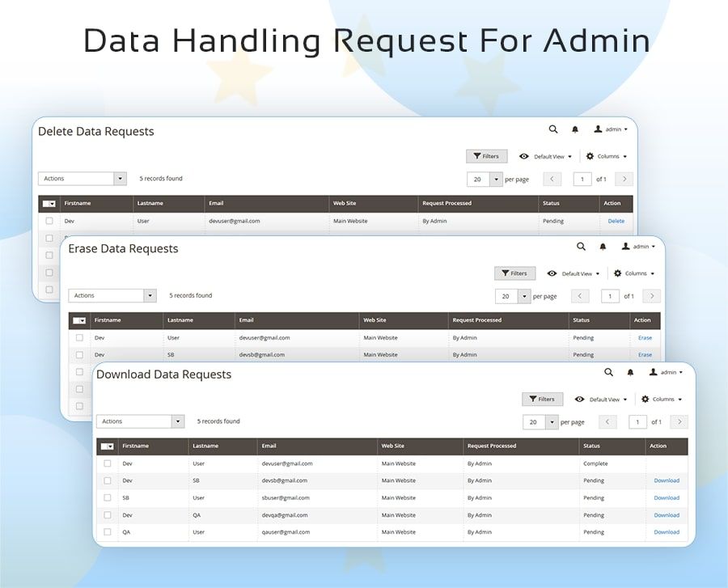Viewport: 728px width, 588px height.
Task: Expand Default View in Delete Data Requests panel
Action: (x=545, y=156)
